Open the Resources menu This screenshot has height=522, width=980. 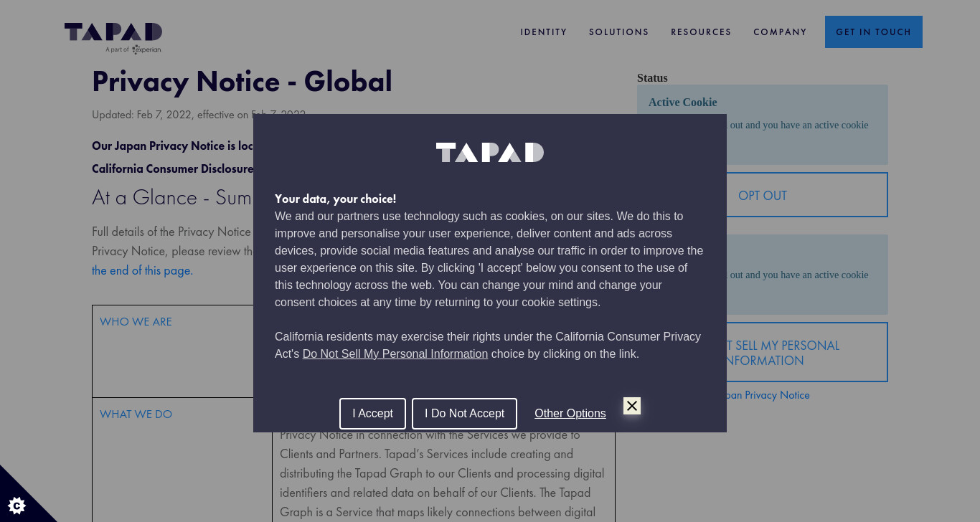pos(701,32)
